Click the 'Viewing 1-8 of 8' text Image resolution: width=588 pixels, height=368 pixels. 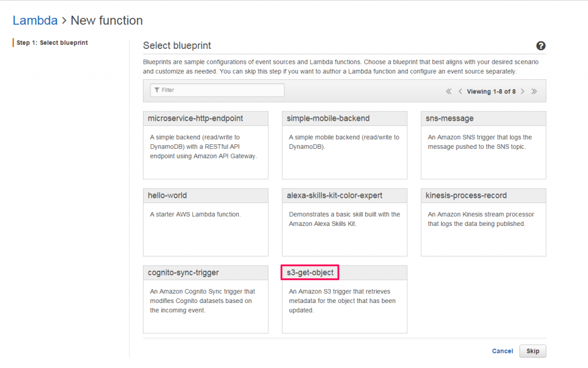point(491,91)
